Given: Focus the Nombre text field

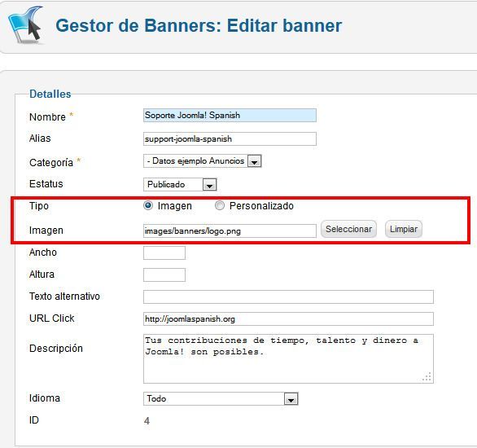Looking at the screenshot, I should 230,116.
